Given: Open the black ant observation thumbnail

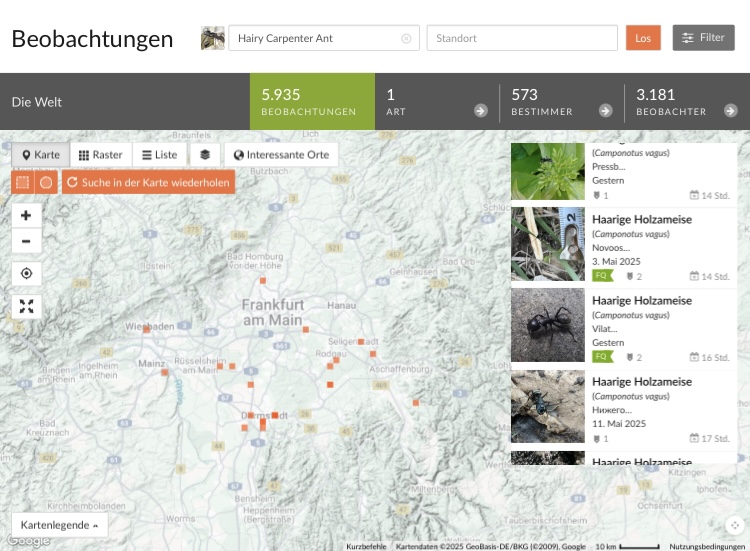Looking at the screenshot, I should pyautogui.click(x=548, y=325).
